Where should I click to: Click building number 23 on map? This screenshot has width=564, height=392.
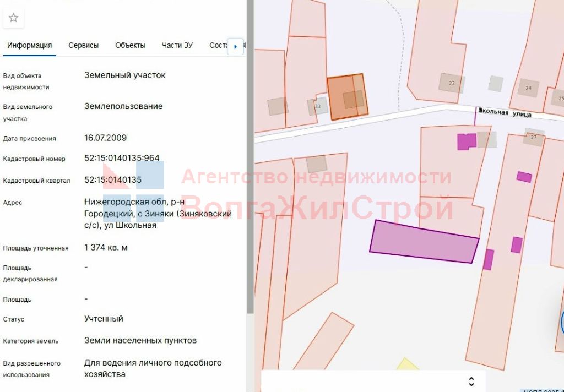point(452,83)
